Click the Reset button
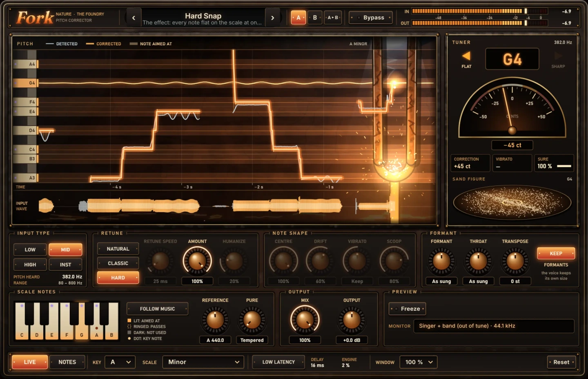This screenshot has width=588, height=379. coord(561,362)
